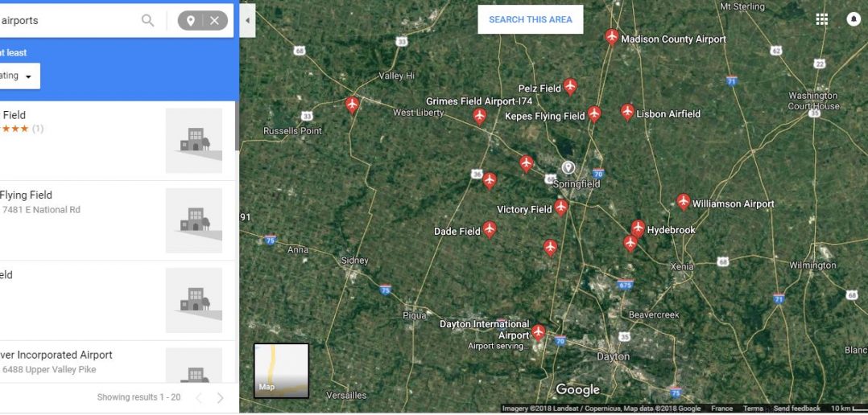
Task: Open the notifications bell icon
Action: point(853,19)
